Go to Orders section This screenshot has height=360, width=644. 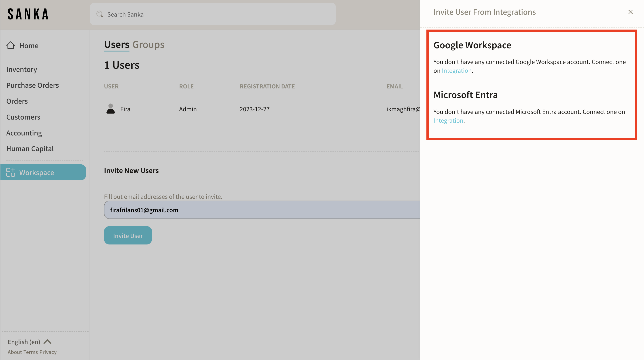tap(17, 101)
